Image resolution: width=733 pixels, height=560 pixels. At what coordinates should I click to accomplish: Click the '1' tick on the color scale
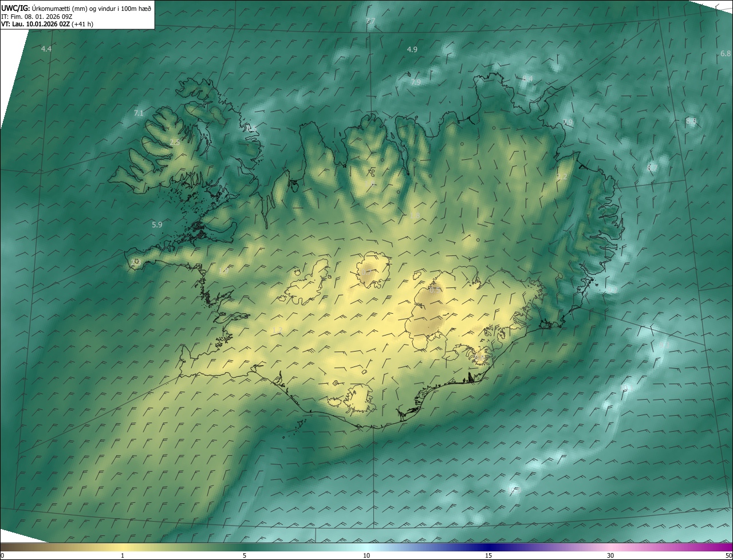coord(123,555)
